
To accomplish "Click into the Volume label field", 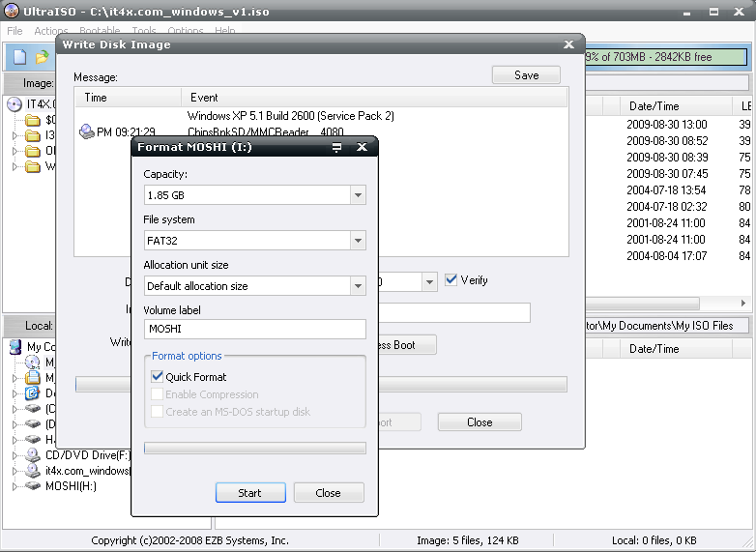I will pyautogui.click(x=255, y=329).
